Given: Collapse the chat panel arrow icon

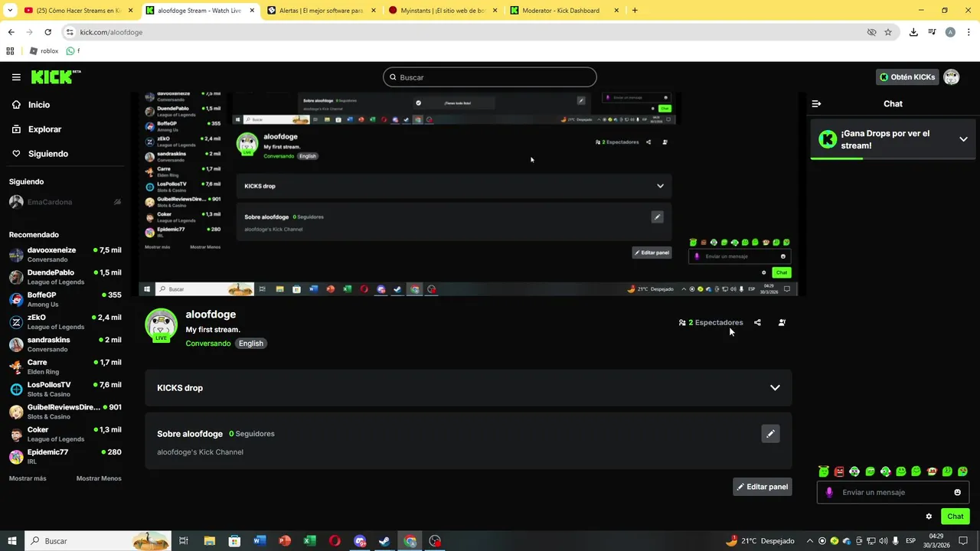Looking at the screenshot, I should 816,103.
